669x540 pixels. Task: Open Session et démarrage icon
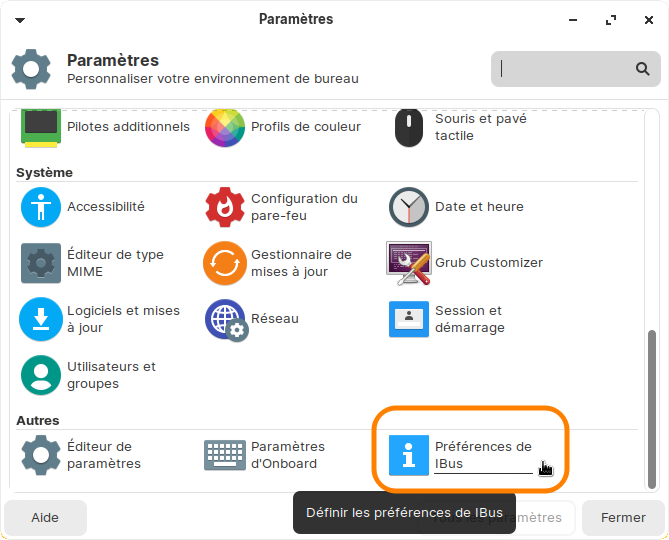click(x=409, y=319)
